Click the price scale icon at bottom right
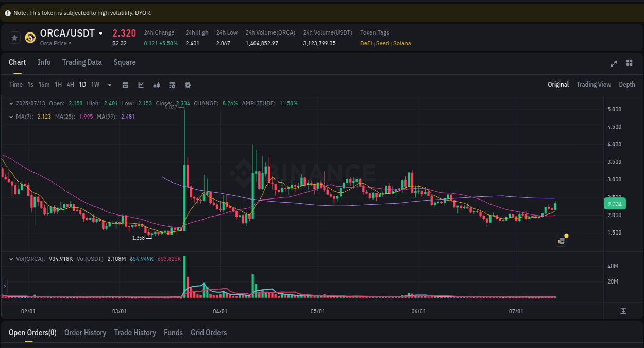Screen dimensions: 644x348 click(623, 311)
